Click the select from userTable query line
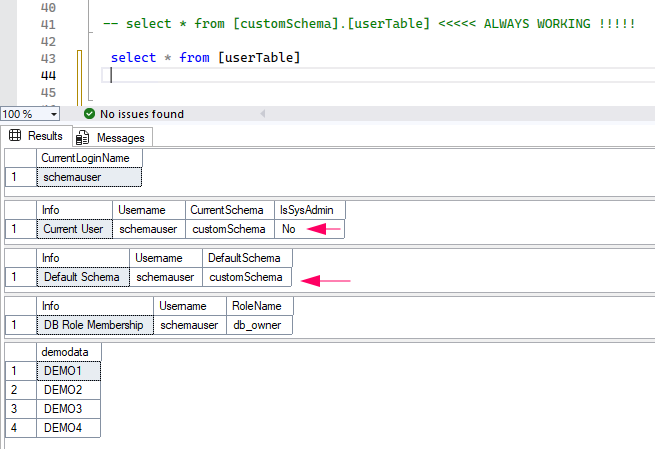Screen dimensions: 655x449 [205, 58]
